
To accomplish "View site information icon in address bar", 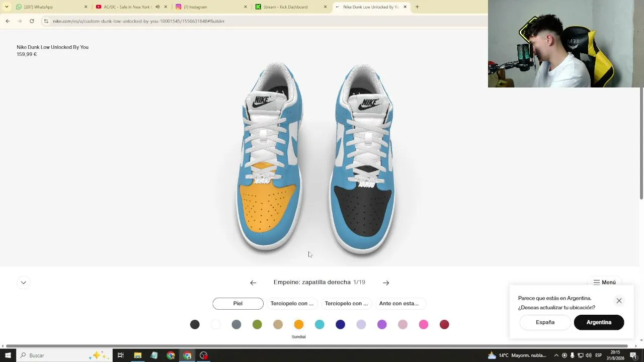I will pos(46,21).
